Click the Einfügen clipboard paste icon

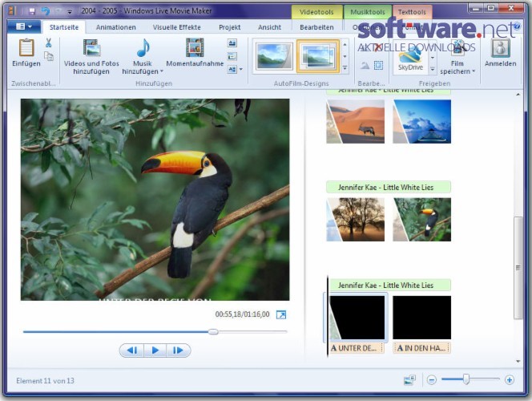tap(26, 47)
